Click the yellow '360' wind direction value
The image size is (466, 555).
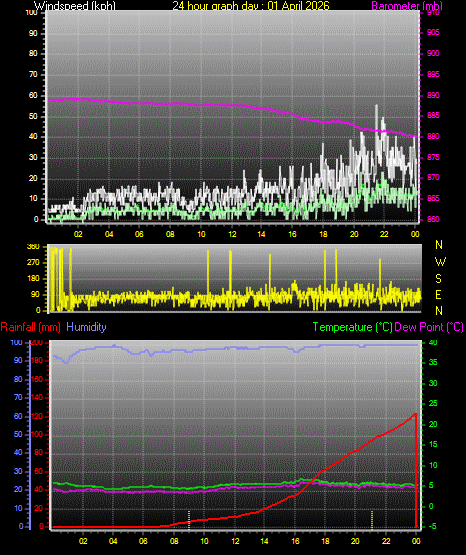pos(33,247)
